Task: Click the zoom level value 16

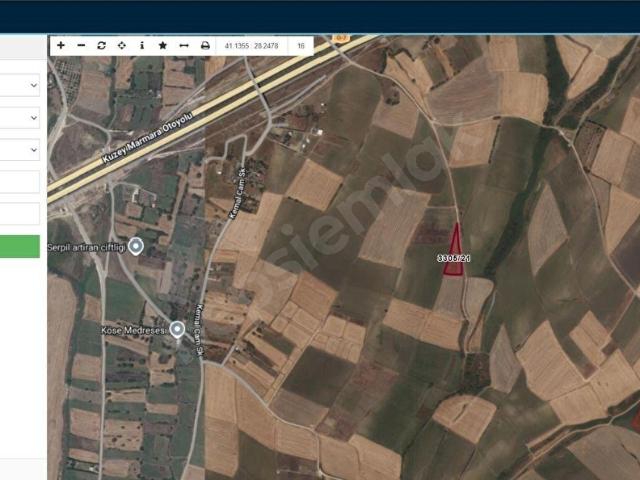Action: (301, 46)
